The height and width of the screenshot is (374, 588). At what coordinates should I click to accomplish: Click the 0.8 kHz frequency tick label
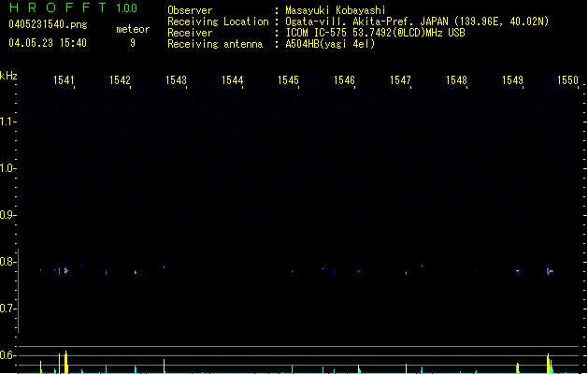[7, 262]
